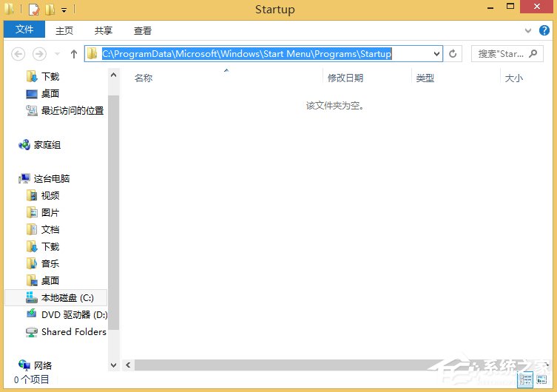Click the Help question mark icon
557x392 pixels.
point(545,30)
